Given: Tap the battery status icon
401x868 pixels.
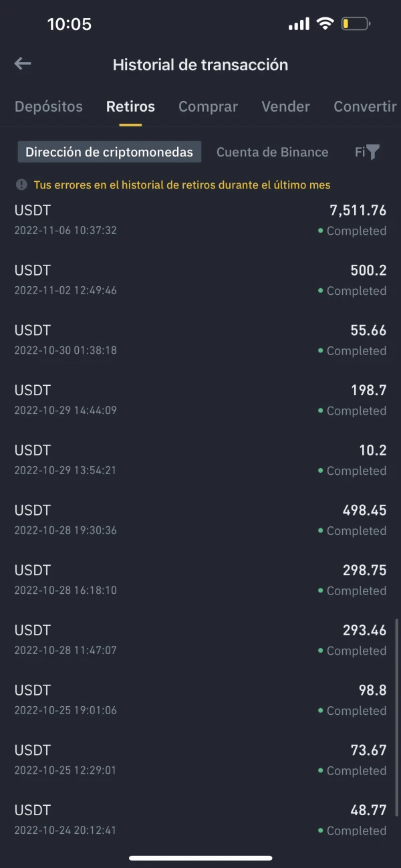Looking at the screenshot, I should 356,24.
